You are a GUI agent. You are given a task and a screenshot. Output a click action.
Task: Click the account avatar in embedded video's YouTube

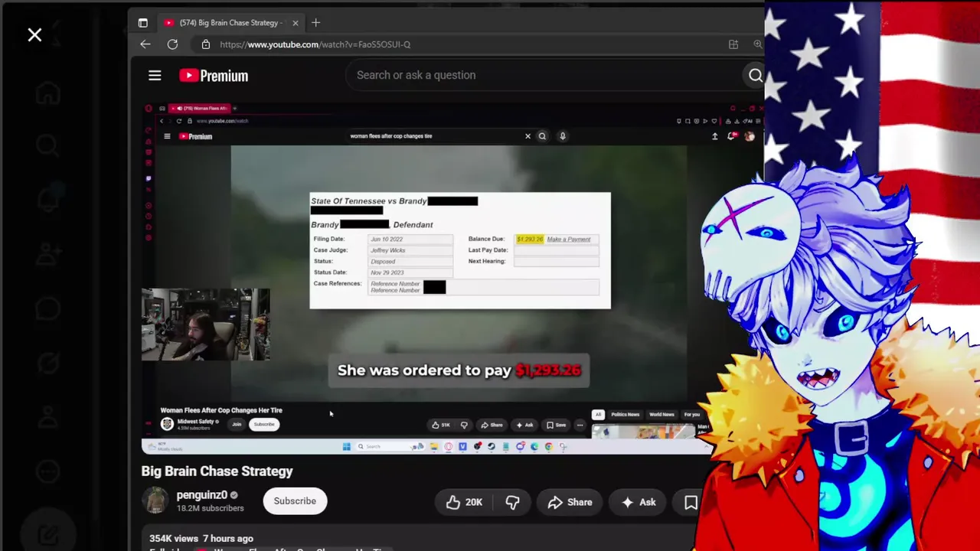[x=750, y=136]
